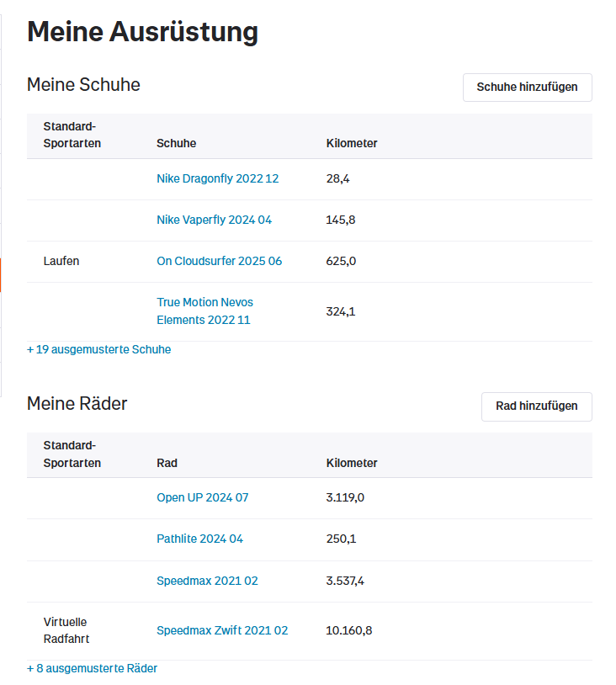Viewport: 616px width, 685px height.
Task: Open the Nike Vaperfly 2024 04 link
Action: pyautogui.click(x=214, y=220)
